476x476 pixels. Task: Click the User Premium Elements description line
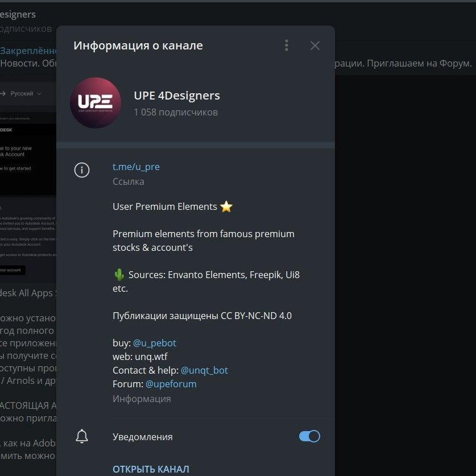tap(172, 206)
